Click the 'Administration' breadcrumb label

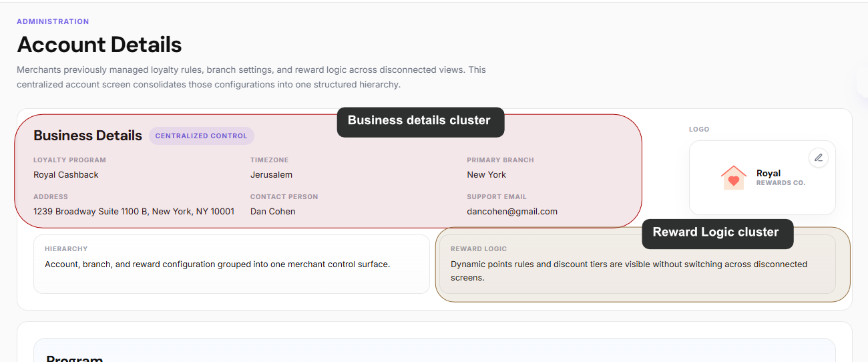point(53,21)
